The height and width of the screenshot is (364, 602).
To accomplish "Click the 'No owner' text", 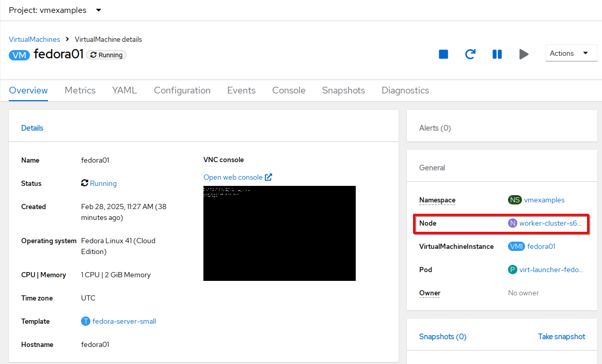I will pyautogui.click(x=524, y=293).
